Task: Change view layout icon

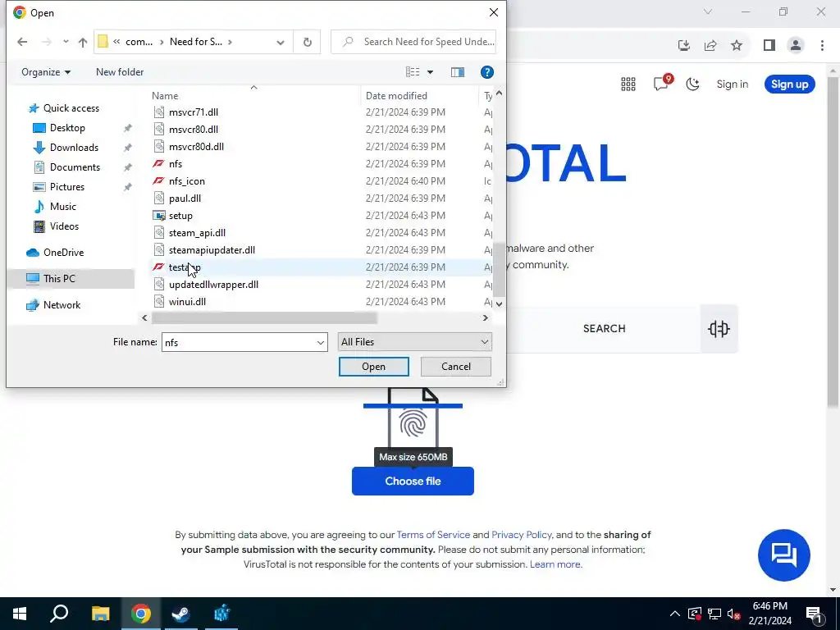Action: click(413, 72)
